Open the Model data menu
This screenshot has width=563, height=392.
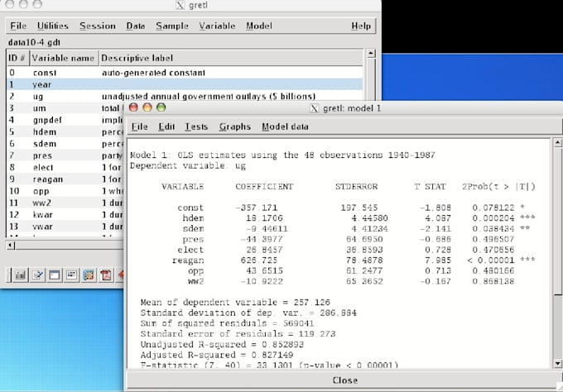pos(285,127)
